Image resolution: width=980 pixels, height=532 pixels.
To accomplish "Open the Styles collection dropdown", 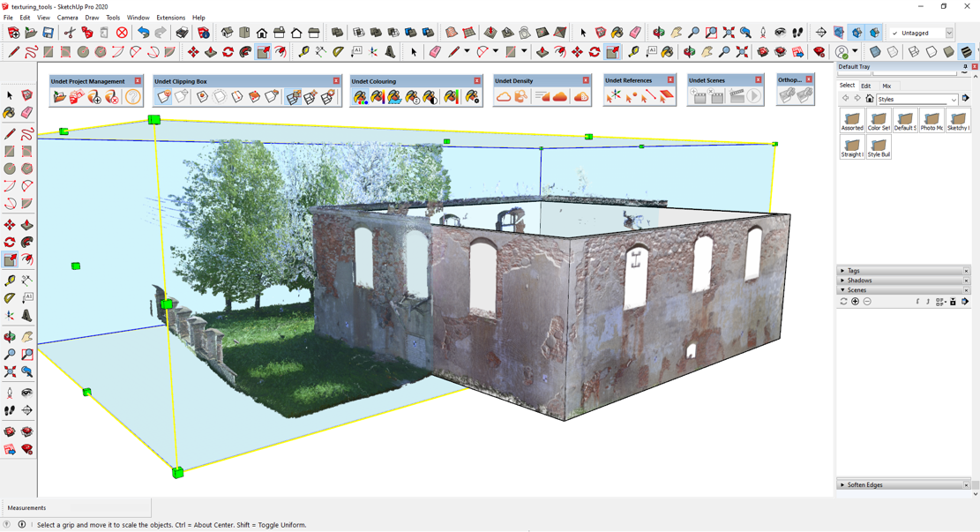I will (954, 99).
